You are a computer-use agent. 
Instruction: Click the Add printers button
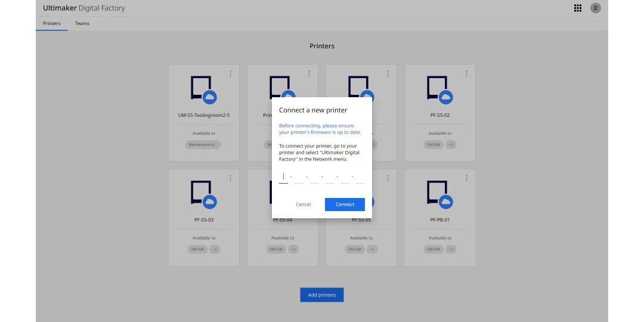(x=321, y=295)
